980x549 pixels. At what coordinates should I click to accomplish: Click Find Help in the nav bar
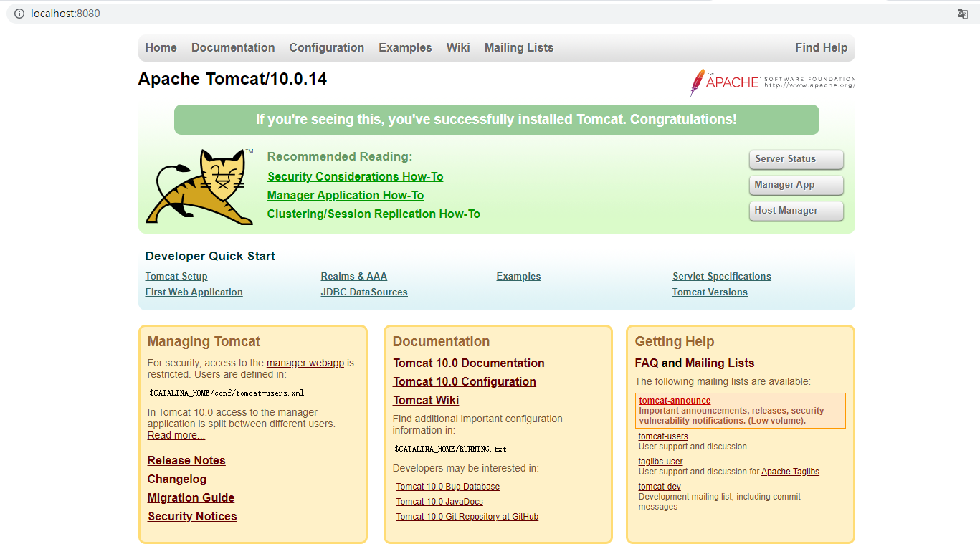click(x=822, y=48)
